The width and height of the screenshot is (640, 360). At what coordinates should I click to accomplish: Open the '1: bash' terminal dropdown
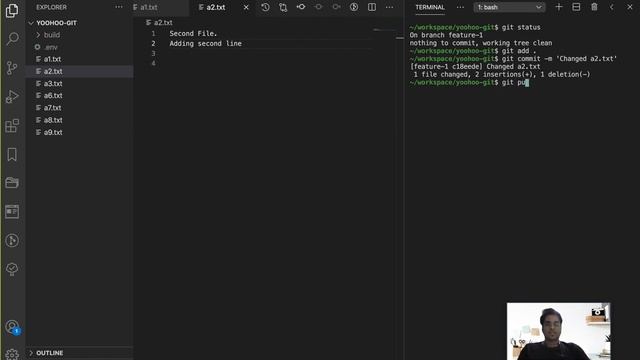[x=509, y=7]
